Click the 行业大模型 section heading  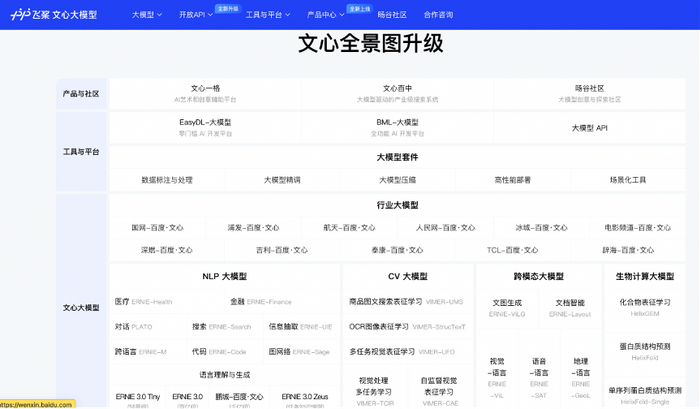point(397,205)
